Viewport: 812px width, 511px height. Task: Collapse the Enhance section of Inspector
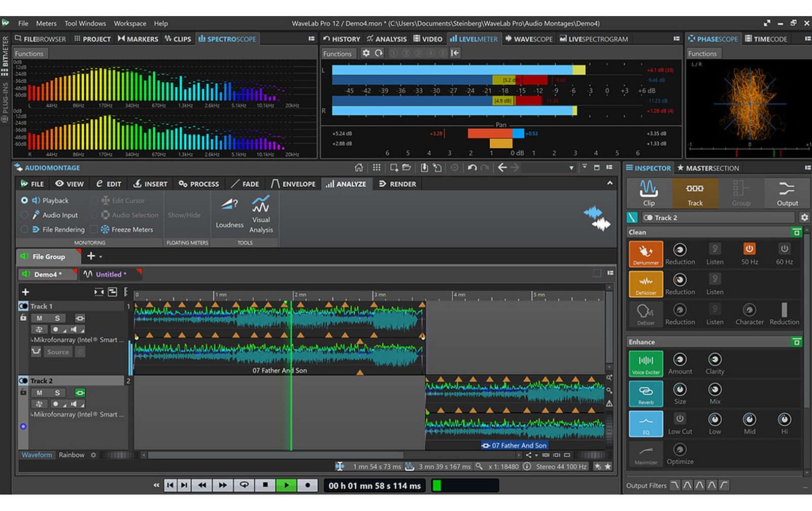796,342
